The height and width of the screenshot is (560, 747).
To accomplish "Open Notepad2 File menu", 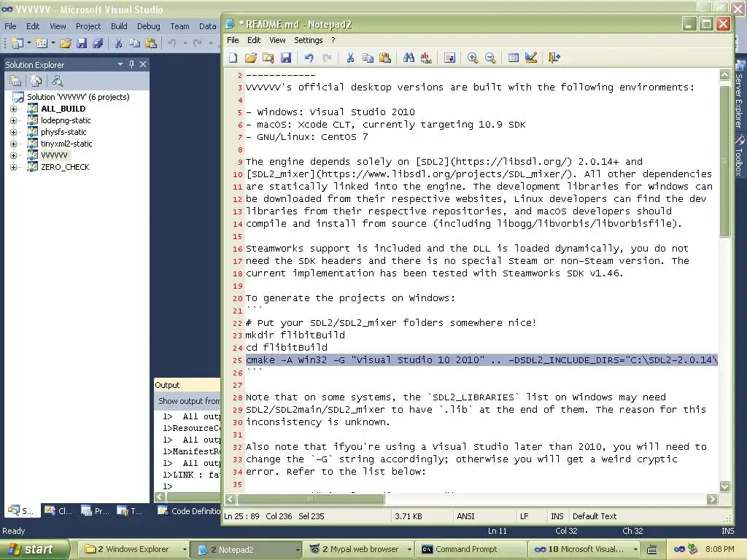I will 233,40.
